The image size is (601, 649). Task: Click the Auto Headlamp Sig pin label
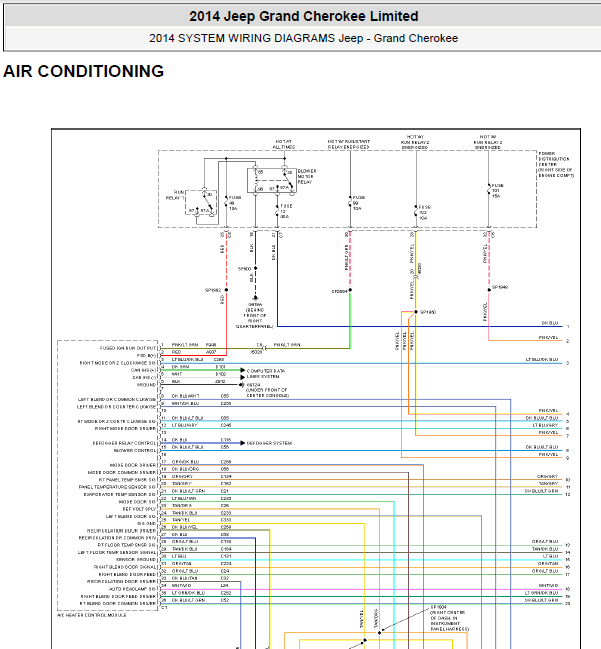click(x=135, y=589)
